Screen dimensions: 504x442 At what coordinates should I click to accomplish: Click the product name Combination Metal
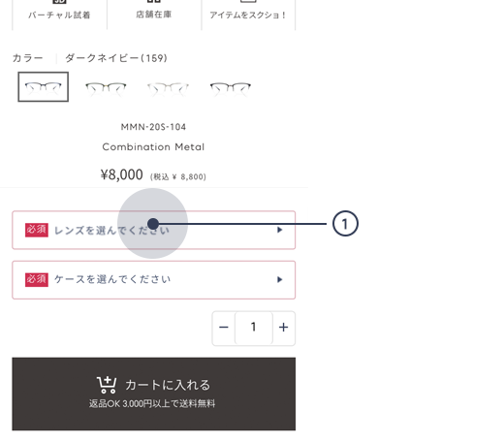[x=153, y=147]
